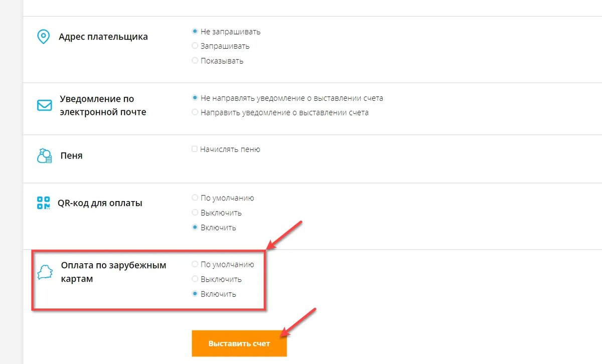Set foreign cards payment to 'По умолчанию'
Image resolution: width=602 pixels, height=364 pixels.
195,265
